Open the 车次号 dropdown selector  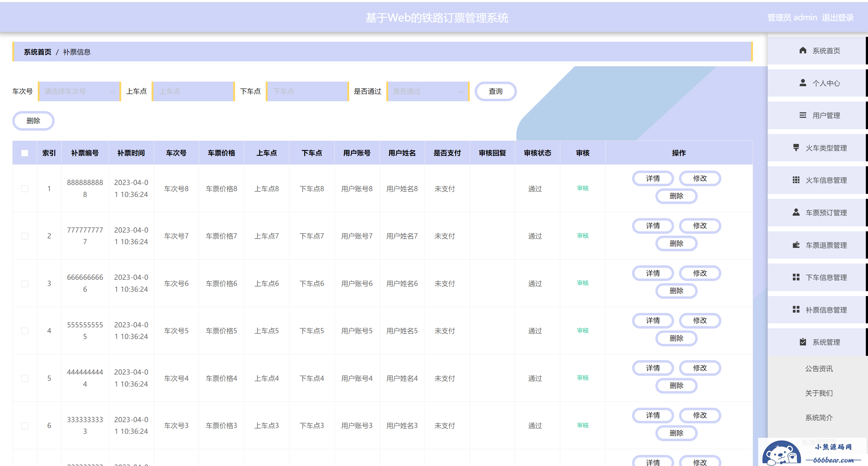[x=79, y=91]
